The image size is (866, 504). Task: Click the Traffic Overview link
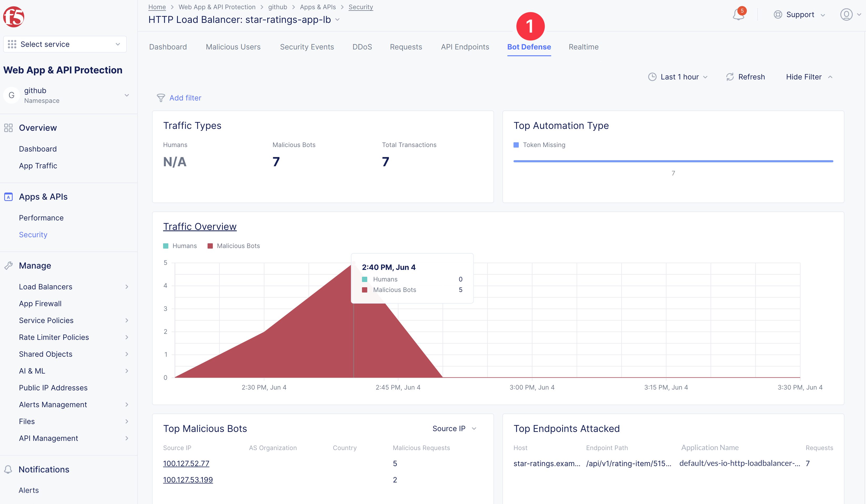click(200, 227)
